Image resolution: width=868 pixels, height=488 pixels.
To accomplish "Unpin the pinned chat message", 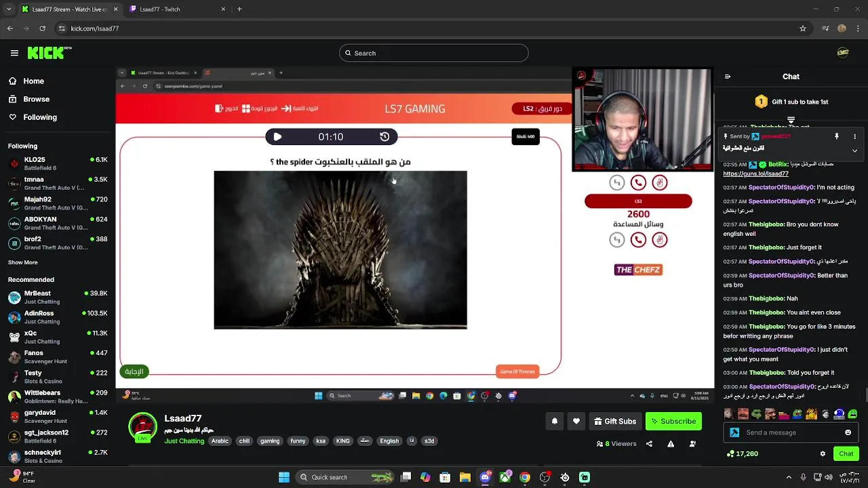I will (837, 136).
